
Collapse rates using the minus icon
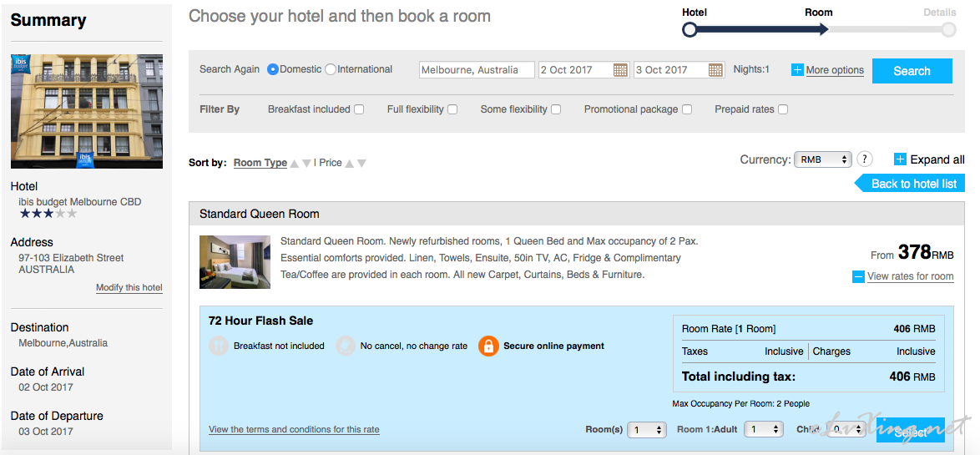point(858,276)
